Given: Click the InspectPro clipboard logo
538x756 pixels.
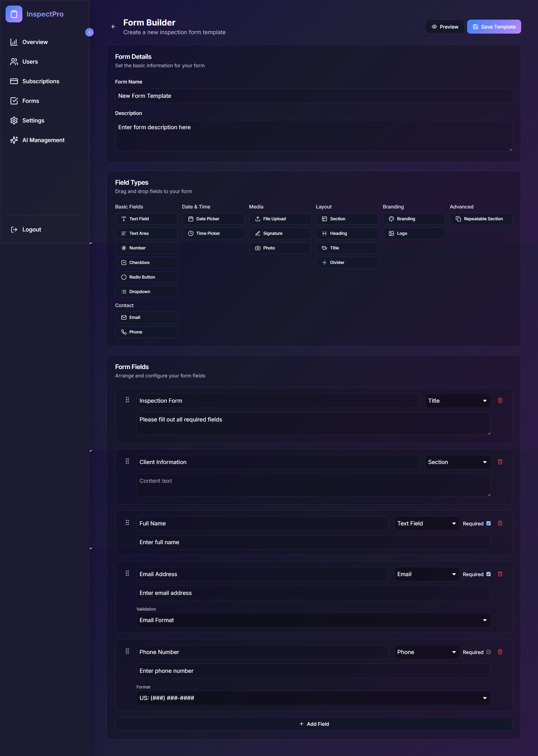Looking at the screenshot, I should click(x=14, y=14).
